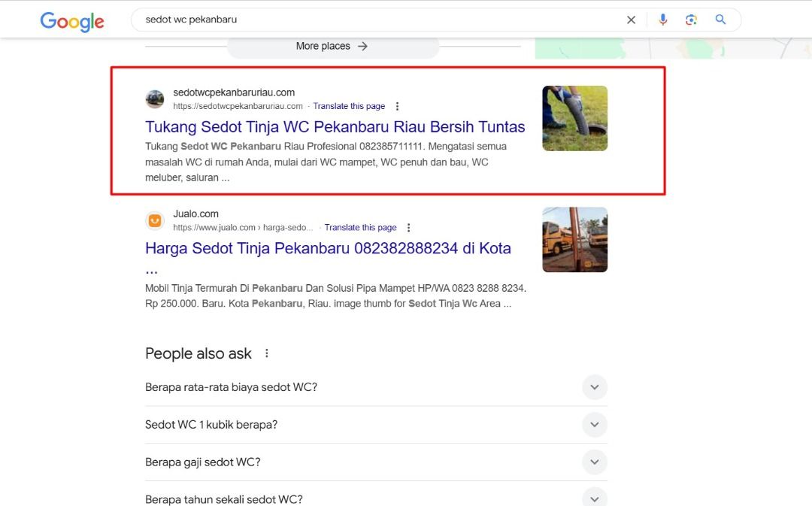
Task: Click the sedotwcpekanbaruriau.com site favicon
Action: [155, 99]
